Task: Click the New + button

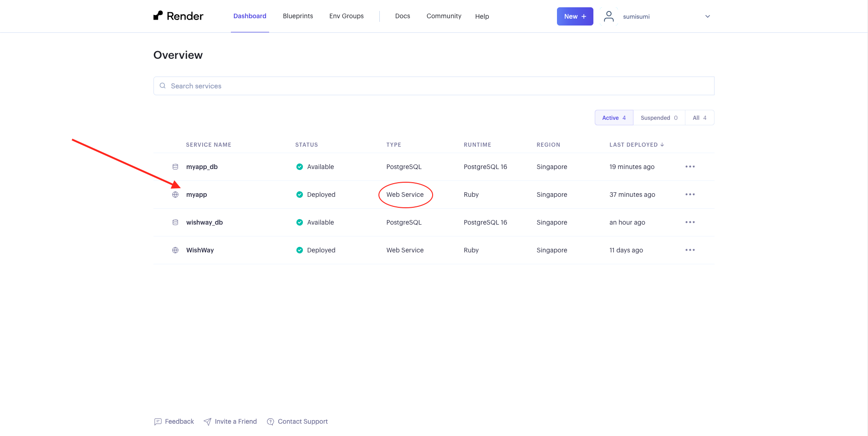Action: 574,16
